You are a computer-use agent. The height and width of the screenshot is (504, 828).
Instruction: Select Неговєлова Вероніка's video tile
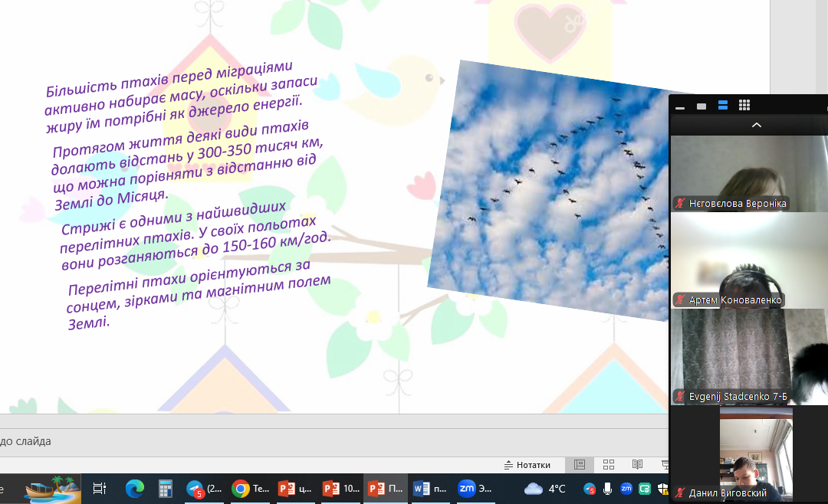tap(749, 174)
